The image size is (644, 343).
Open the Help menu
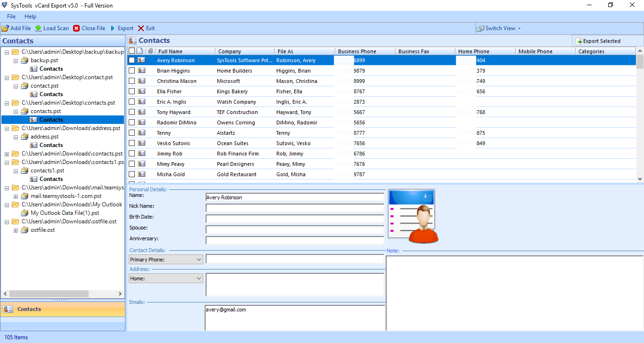coord(30,16)
